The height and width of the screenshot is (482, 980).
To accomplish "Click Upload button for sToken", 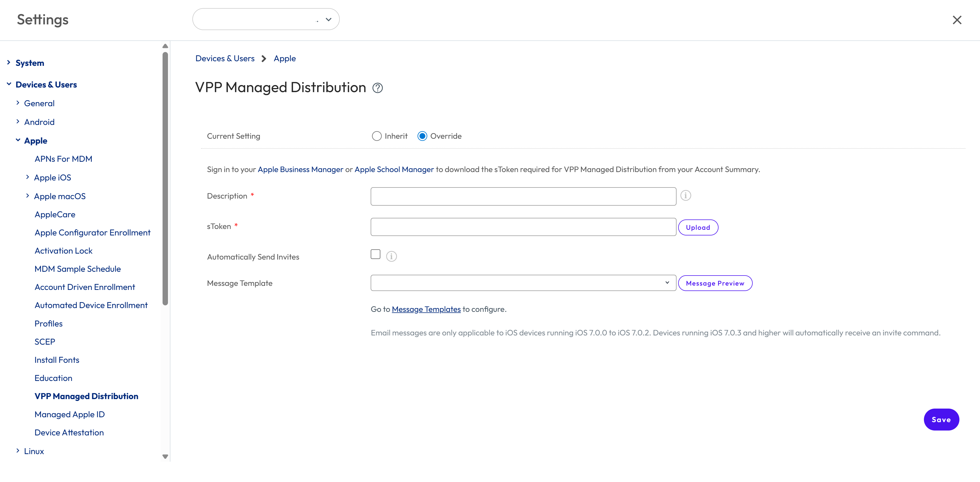I will click(x=698, y=228).
